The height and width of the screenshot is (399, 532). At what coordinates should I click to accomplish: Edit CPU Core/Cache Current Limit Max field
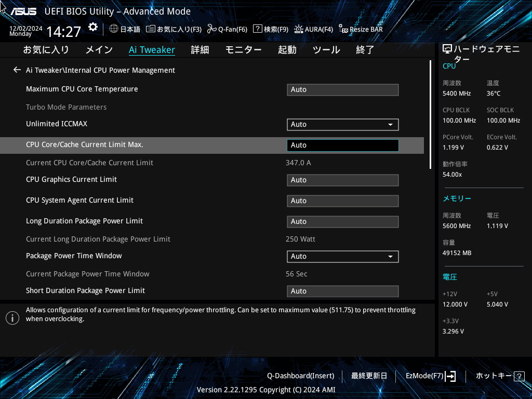click(x=343, y=145)
